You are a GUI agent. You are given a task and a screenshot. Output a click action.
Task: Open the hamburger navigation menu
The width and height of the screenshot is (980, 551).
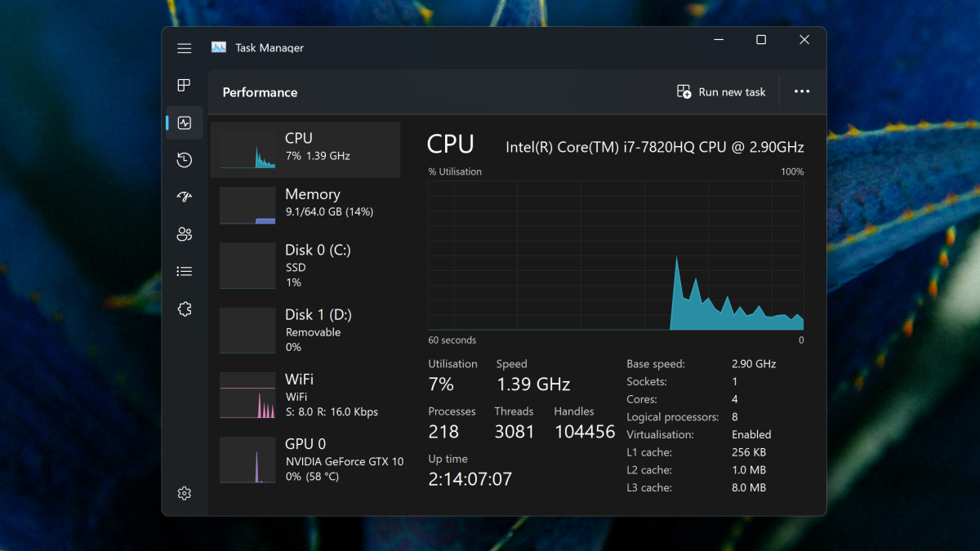click(185, 48)
